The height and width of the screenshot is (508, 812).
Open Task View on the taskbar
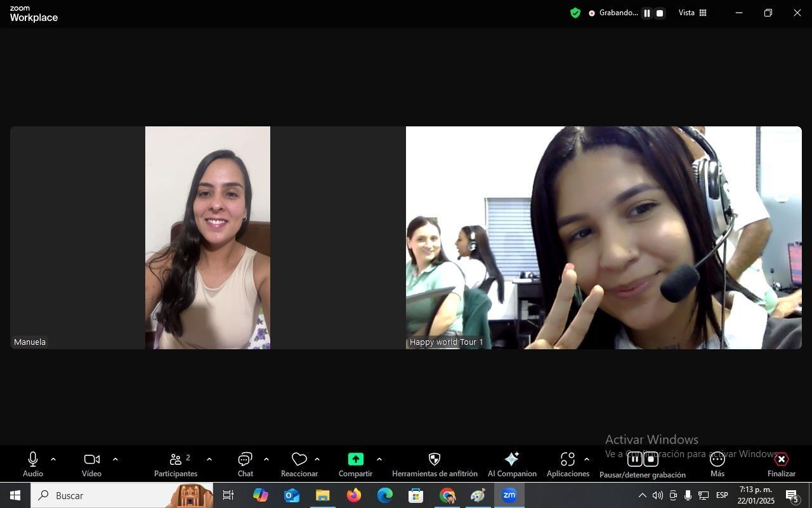228,495
